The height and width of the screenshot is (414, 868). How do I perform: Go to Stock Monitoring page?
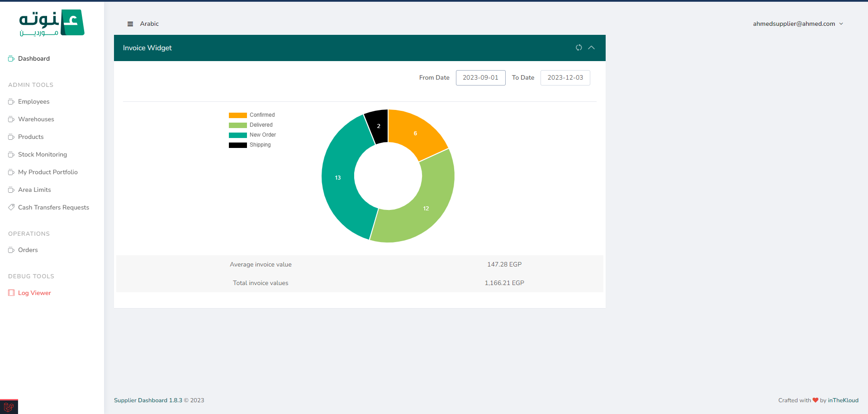(42, 154)
